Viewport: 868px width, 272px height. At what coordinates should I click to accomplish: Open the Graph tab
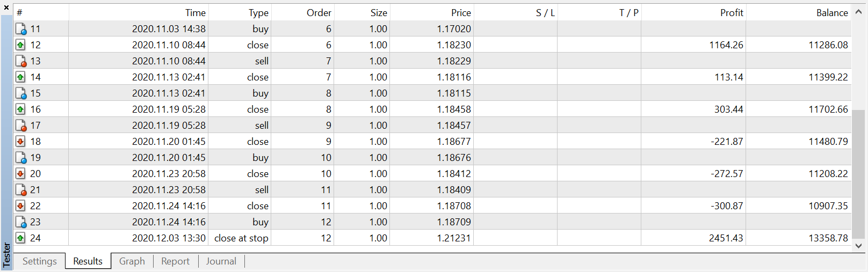132,261
